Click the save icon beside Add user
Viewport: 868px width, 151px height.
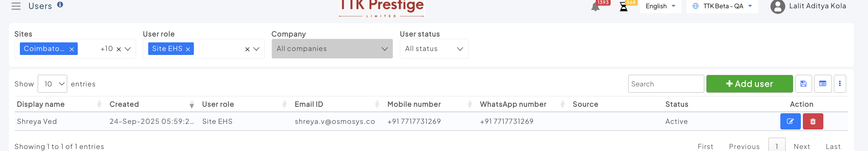click(803, 83)
